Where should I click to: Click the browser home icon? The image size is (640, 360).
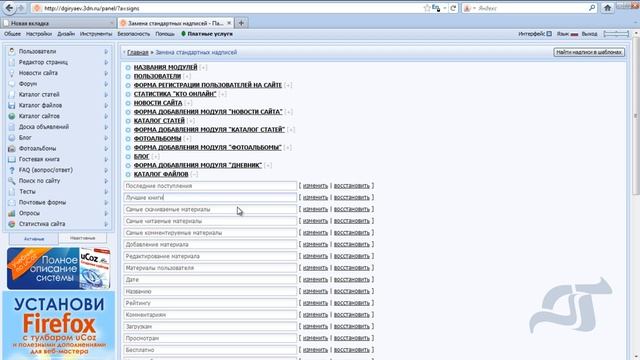[607, 8]
